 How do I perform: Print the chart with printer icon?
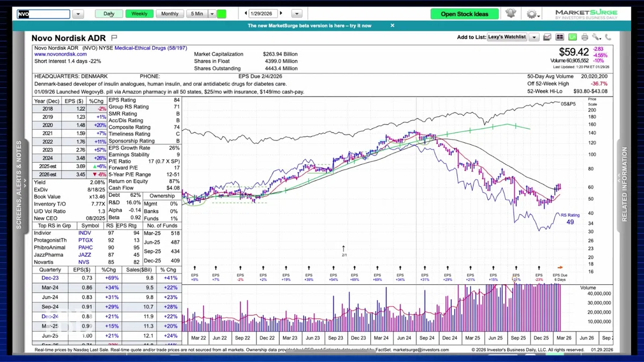pos(584,37)
